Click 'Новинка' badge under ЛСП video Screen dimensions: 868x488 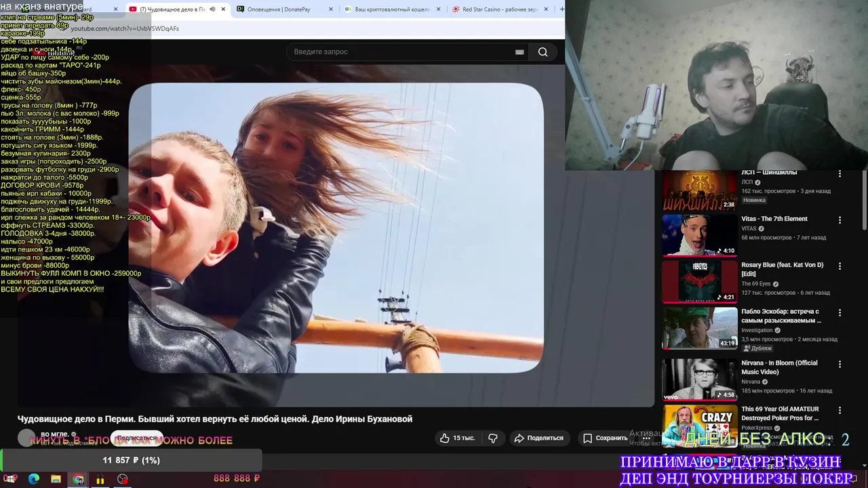754,201
